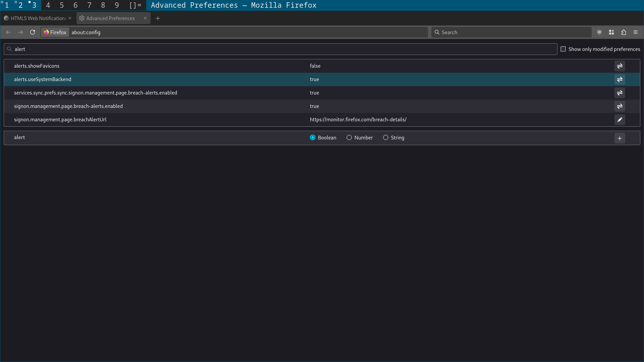
Task: Switch to HTML5 Web Notifications tab
Action: (x=35, y=18)
